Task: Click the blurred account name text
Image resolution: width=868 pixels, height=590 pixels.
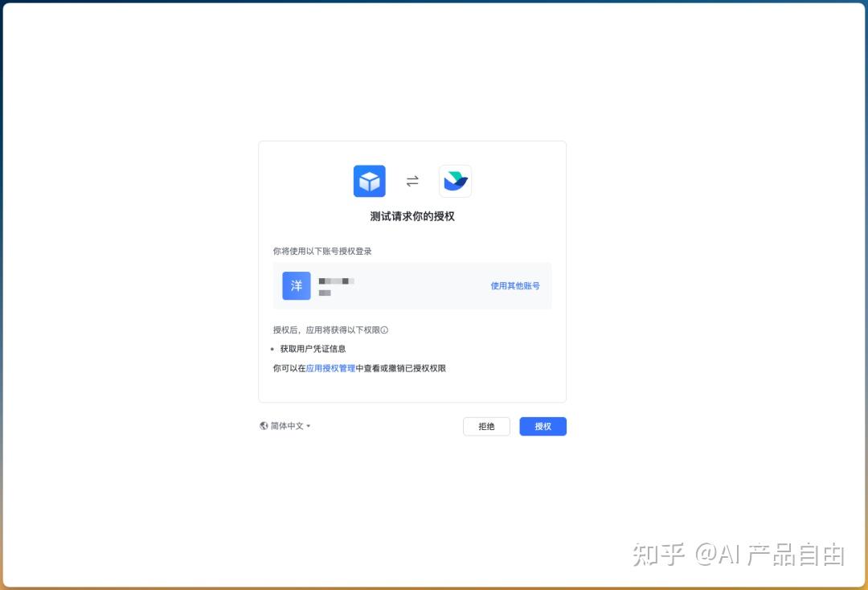Action: [336, 281]
